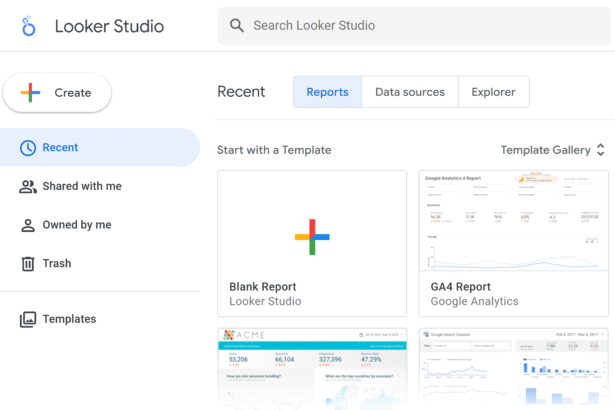Screen dimensions: 615x410
Task: Switch to the Data sources tab
Action: click(409, 92)
